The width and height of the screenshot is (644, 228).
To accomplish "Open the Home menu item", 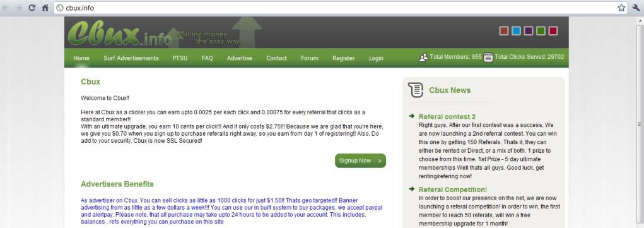I will coord(81,58).
